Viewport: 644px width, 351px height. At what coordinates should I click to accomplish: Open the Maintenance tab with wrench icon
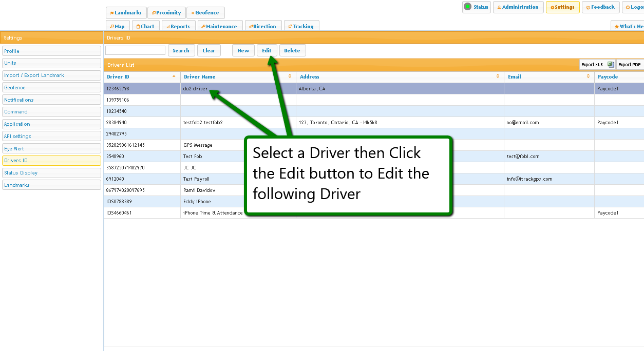coord(219,26)
